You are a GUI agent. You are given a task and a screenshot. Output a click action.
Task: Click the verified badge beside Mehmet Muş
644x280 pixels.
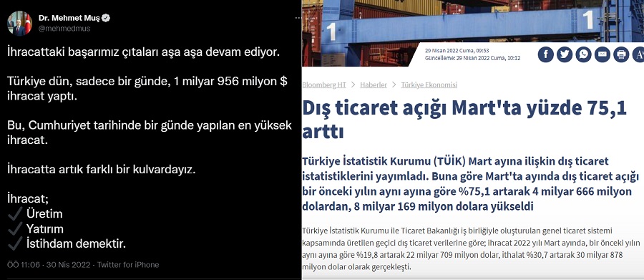point(106,18)
